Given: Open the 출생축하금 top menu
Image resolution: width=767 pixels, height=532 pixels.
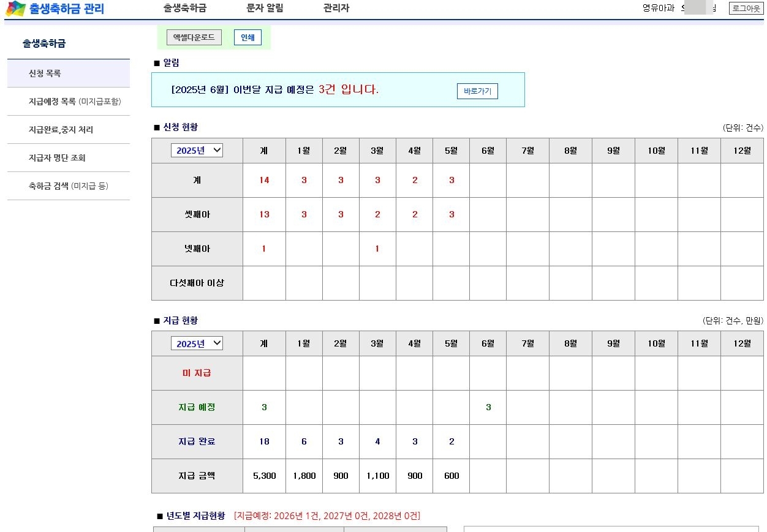Looking at the screenshot, I should [184, 9].
